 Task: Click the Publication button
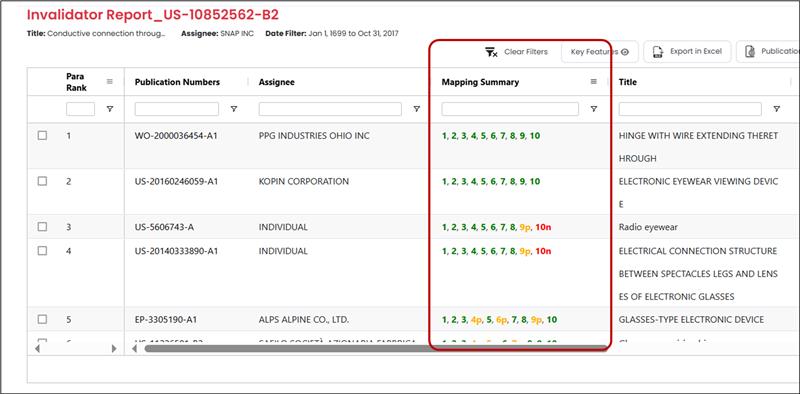pyautogui.click(x=768, y=52)
